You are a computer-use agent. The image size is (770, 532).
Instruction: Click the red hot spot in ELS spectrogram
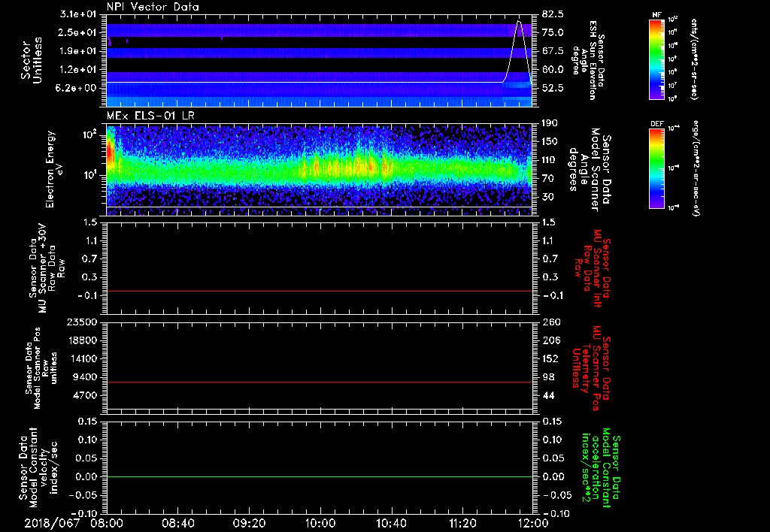(110, 154)
